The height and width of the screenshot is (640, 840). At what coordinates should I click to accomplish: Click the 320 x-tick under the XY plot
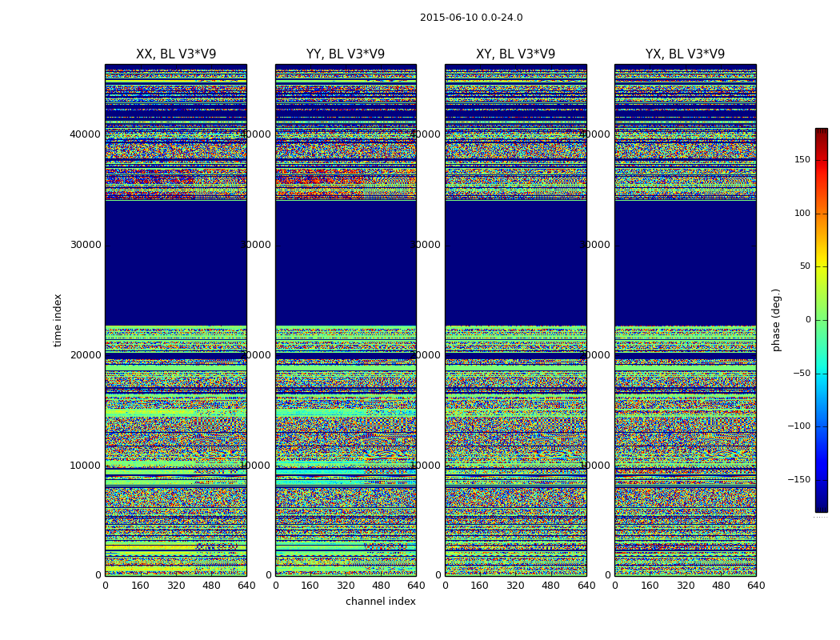point(515,586)
